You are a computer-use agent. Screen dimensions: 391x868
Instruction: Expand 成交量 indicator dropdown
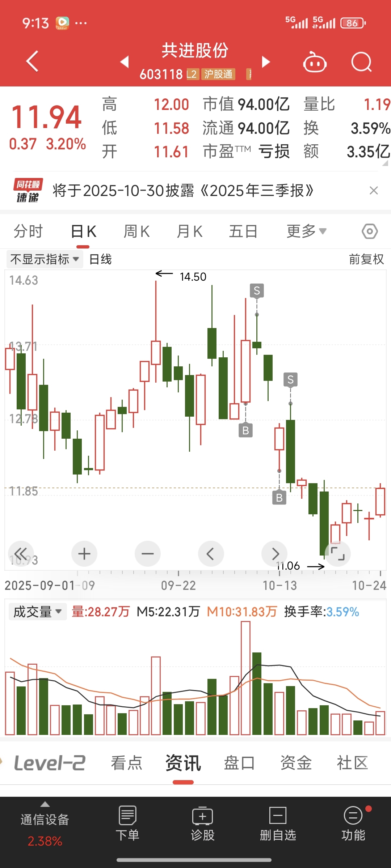point(37,612)
